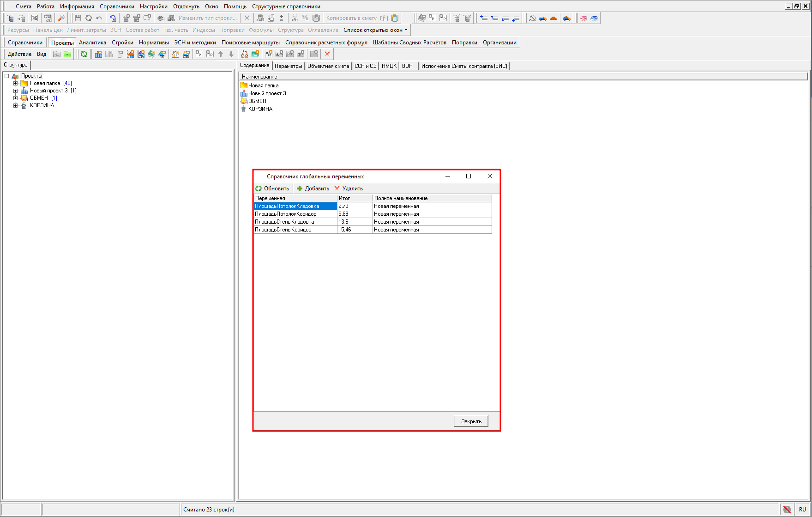Open the Справочники menu in the menu bar
The width and height of the screenshot is (812, 517).
(117, 6)
